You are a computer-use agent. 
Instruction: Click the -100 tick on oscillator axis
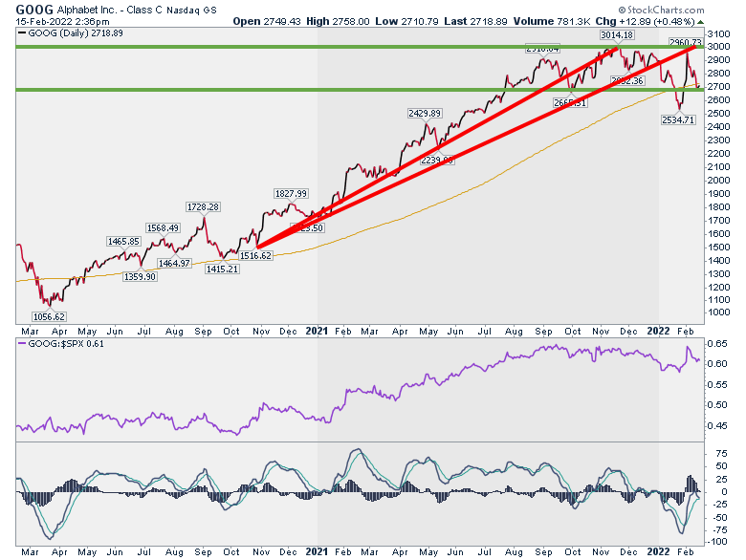coord(718,542)
